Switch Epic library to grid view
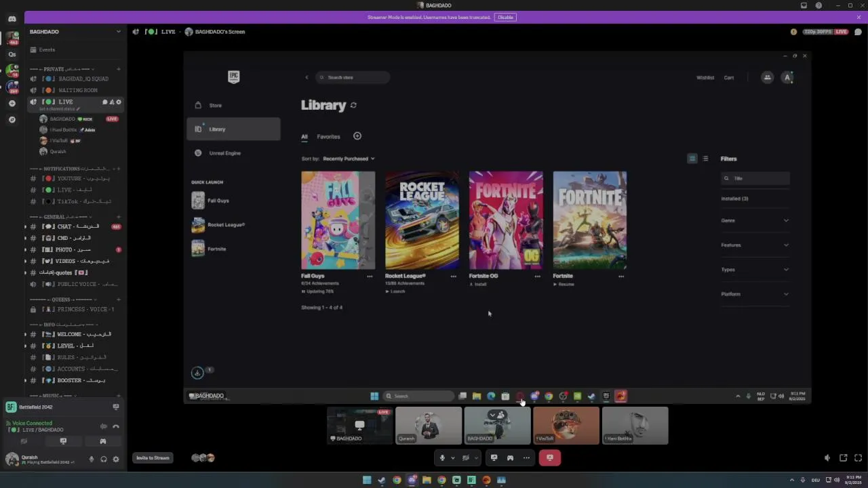868x488 pixels. pos(692,159)
